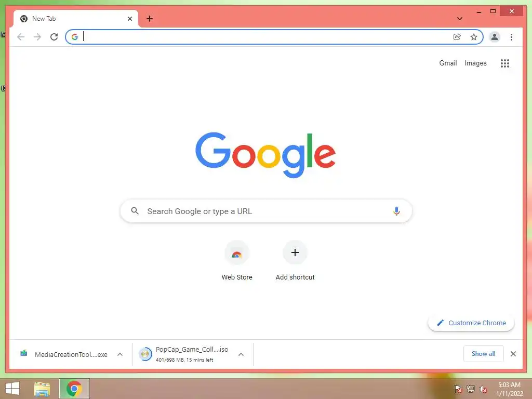Click the browser forward arrow
Viewport: 532px width, 399px height.
(x=37, y=37)
